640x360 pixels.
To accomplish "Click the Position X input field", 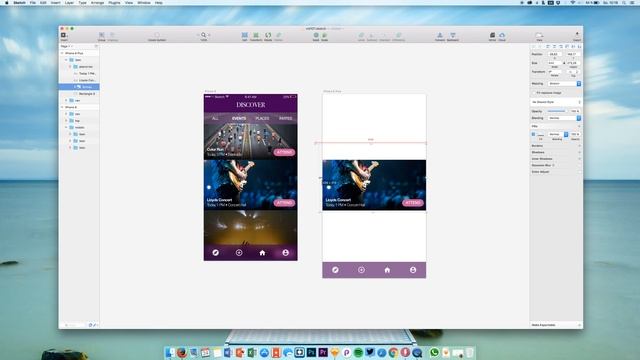I will (555, 54).
